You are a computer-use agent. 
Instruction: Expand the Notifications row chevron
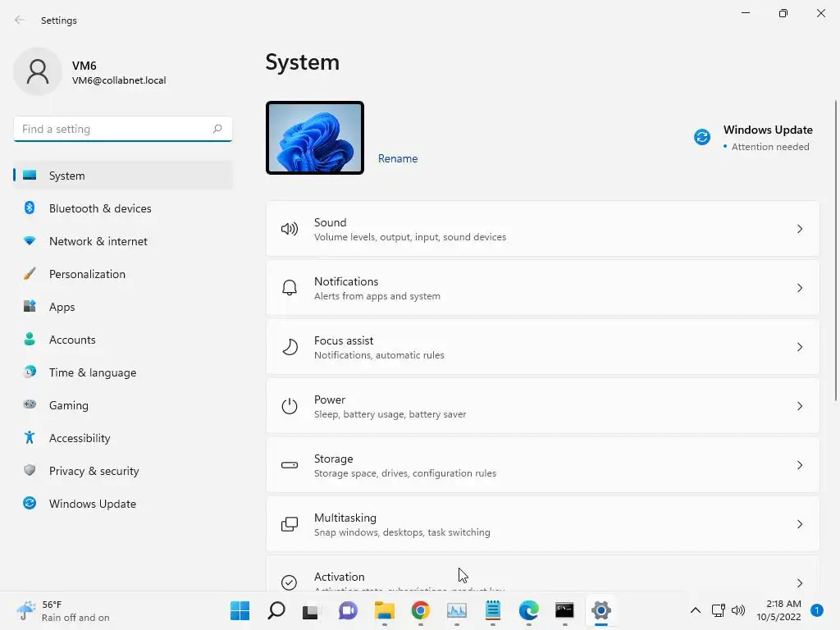pyautogui.click(x=799, y=288)
